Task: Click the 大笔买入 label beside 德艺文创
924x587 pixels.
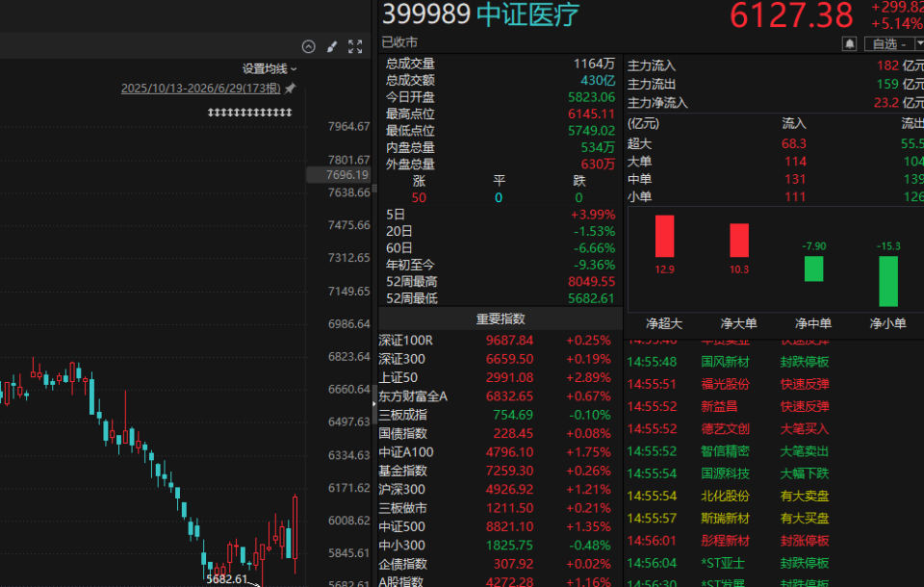Action: 805,429
